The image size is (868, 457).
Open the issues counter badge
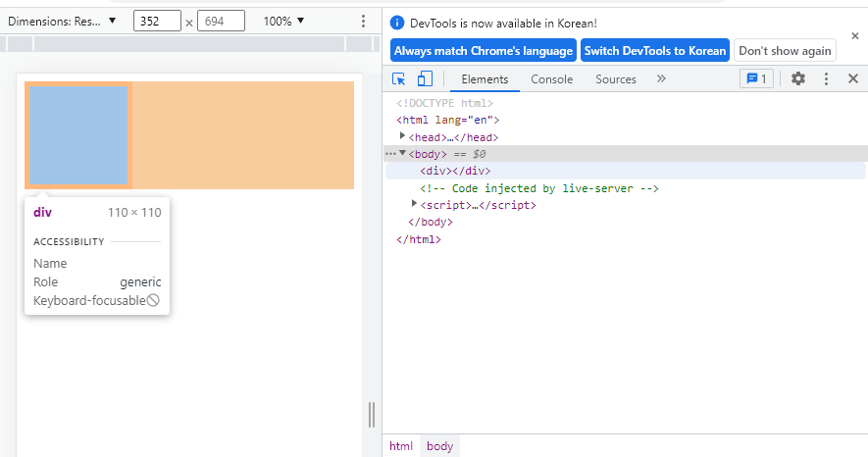coord(756,78)
